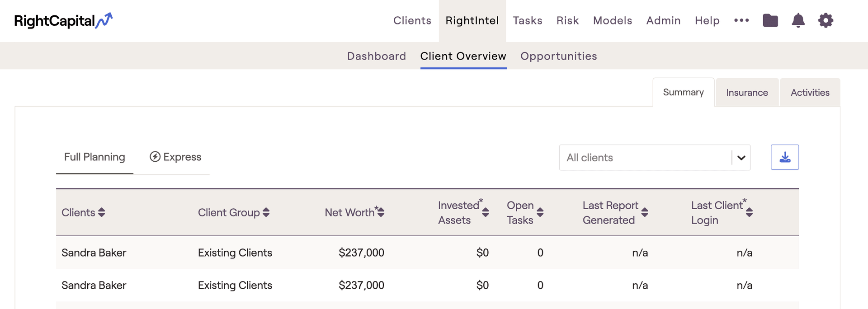The image size is (868, 309).
Task: Switch to the Express planning tab
Action: pyautogui.click(x=175, y=157)
